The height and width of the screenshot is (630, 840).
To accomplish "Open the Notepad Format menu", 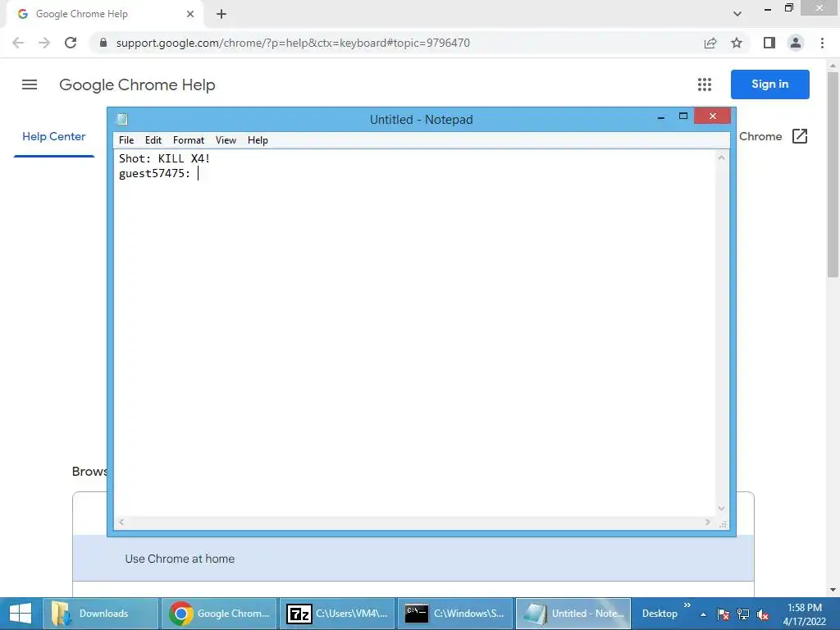I will 189,139.
